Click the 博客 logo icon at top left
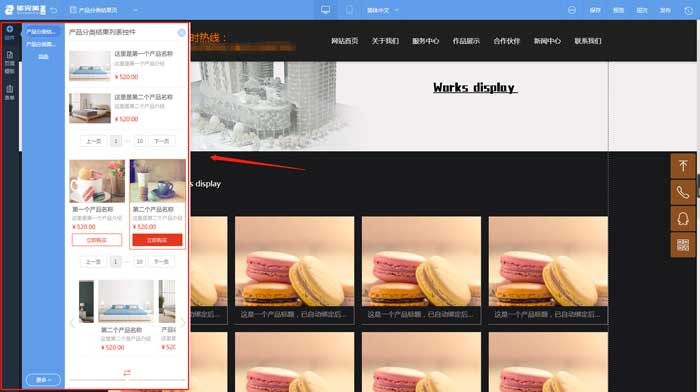The image size is (700, 392). [x=25, y=10]
